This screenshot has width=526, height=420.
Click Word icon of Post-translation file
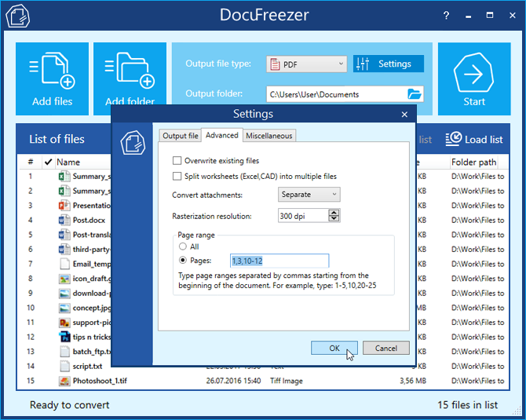coord(64,235)
